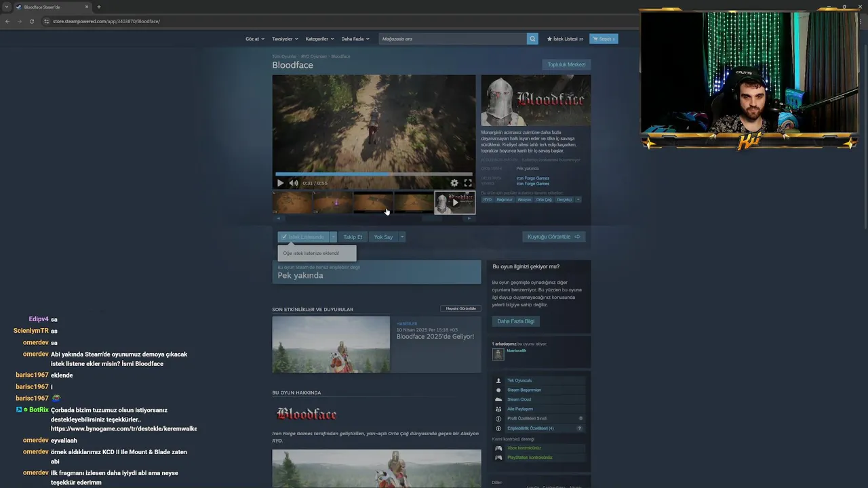This screenshot has width=868, height=488.
Task: Click the RYO tag
Action: 488,199
